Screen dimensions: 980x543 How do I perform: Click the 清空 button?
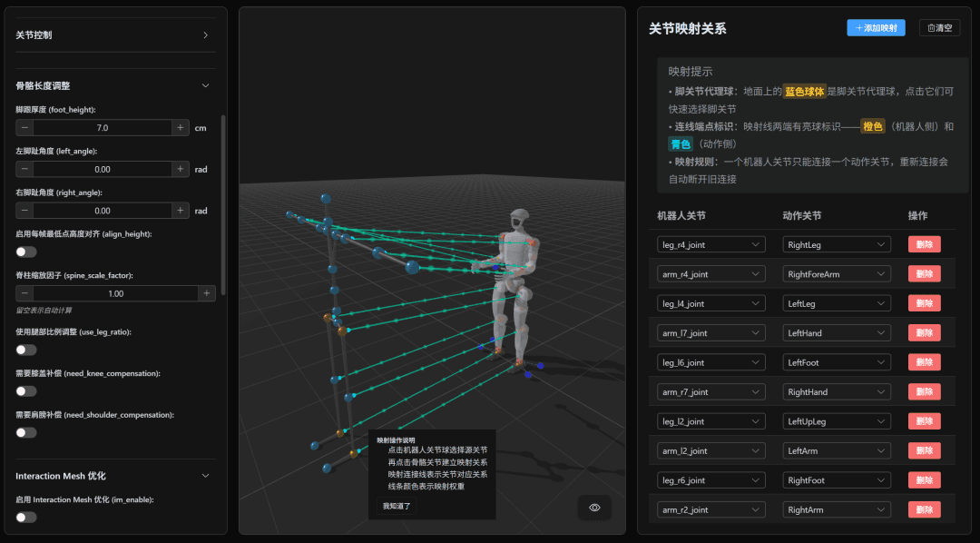click(939, 28)
